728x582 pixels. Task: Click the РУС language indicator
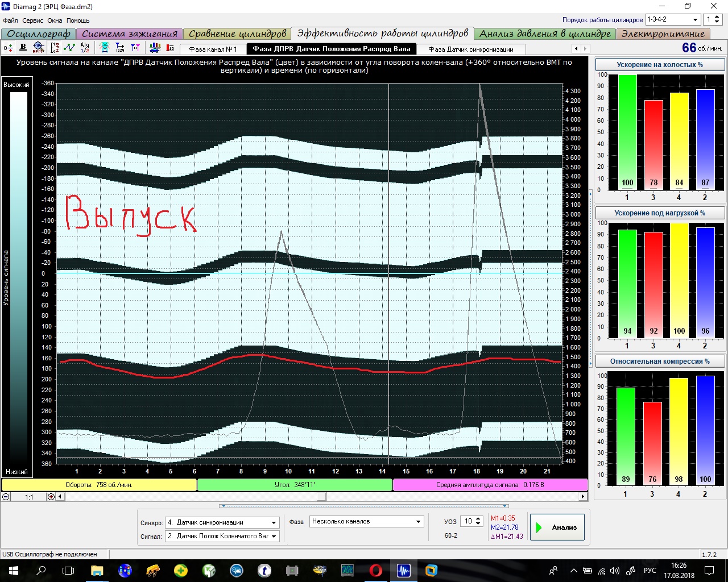[650, 571]
